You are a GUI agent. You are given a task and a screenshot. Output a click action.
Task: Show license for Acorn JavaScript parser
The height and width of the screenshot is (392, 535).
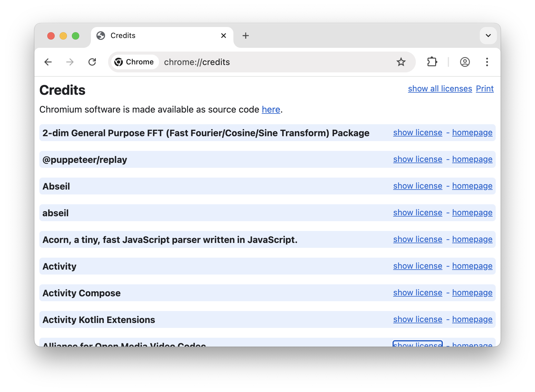(x=418, y=239)
